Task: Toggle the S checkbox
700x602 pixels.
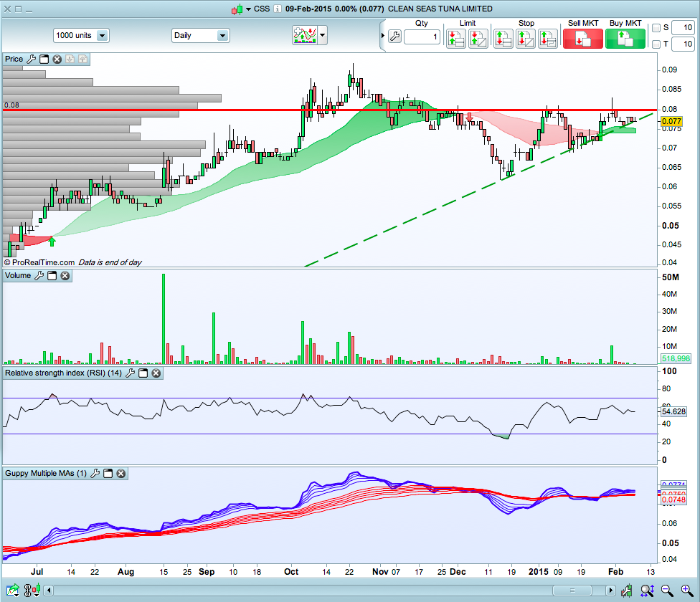Action: [x=656, y=28]
